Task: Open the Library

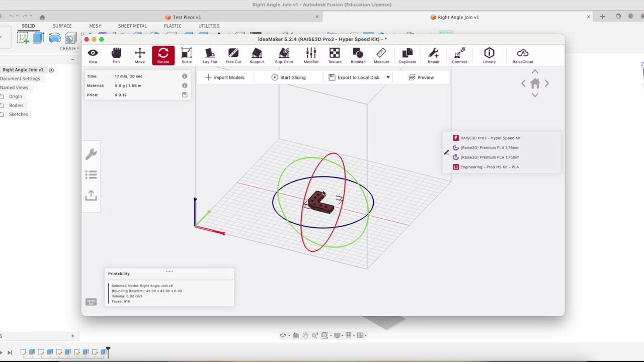Action: 489,55
